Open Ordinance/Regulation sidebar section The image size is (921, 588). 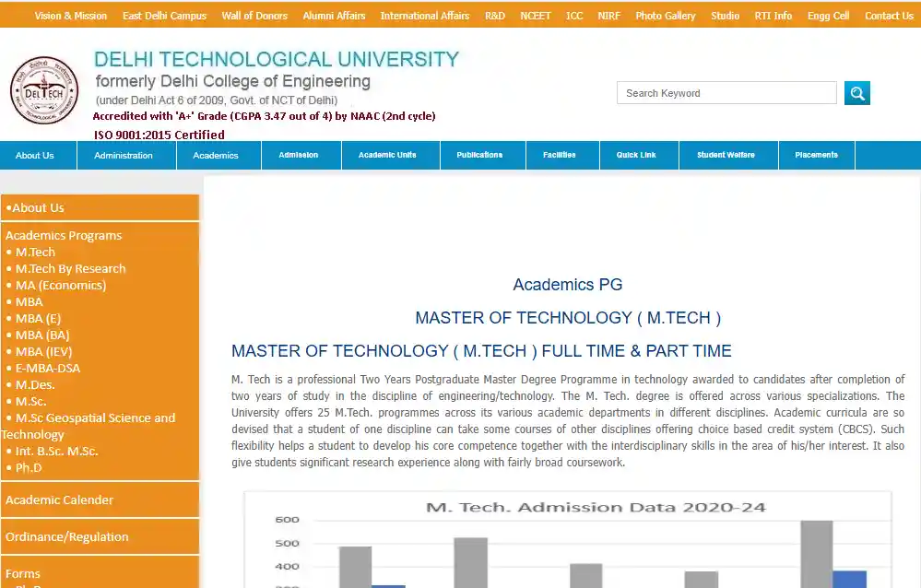(x=67, y=537)
